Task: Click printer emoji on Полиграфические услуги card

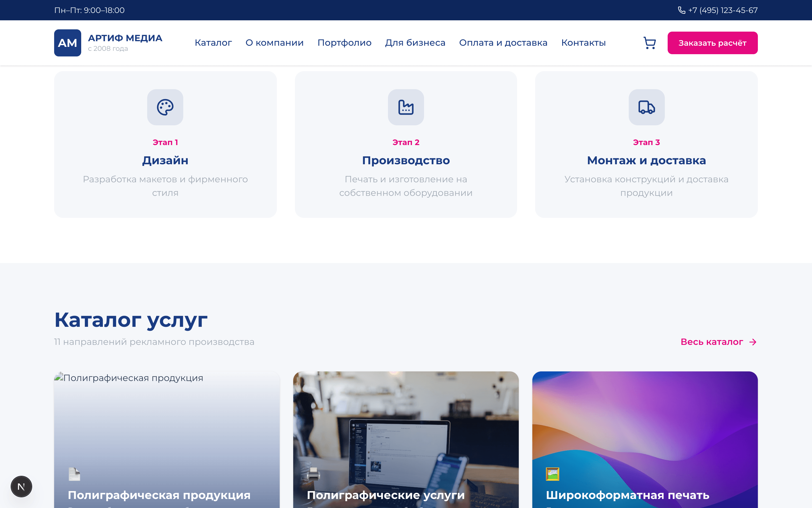Action: click(x=314, y=474)
